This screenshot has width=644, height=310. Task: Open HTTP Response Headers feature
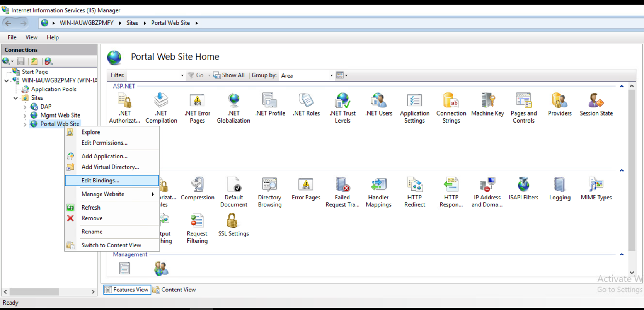(451, 192)
